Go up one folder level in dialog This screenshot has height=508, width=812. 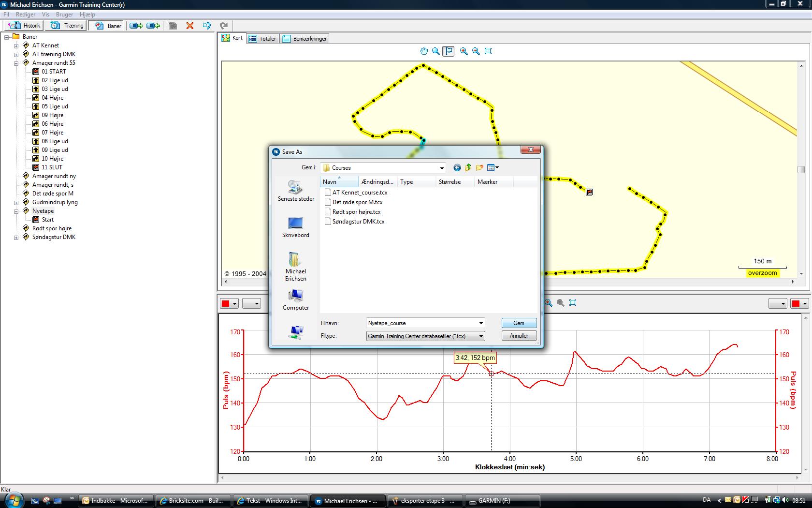pyautogui.click(x=468, y=168)
